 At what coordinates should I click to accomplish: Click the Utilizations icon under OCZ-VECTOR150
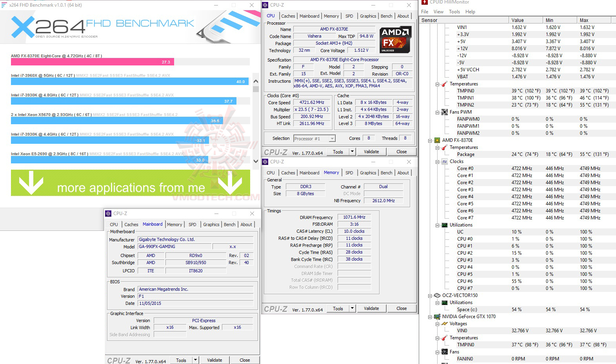[445, 302]
